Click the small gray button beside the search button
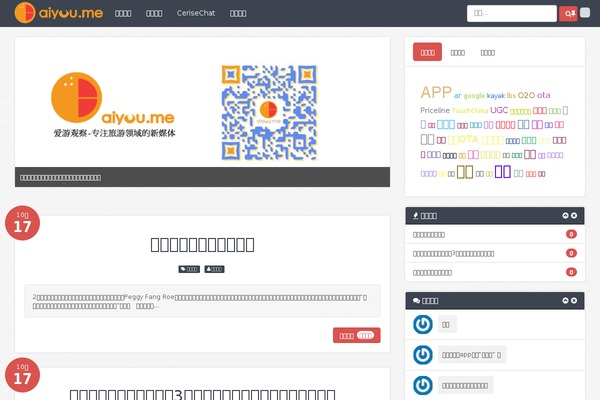 coord(585,13)
